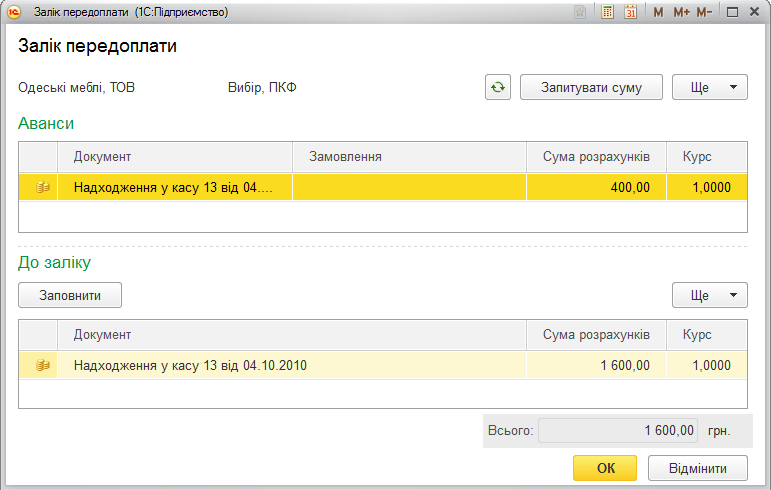Click the empty Замовлення cell in Аванси row
This screenshot has height=490, width=771.
click(410, 187)
